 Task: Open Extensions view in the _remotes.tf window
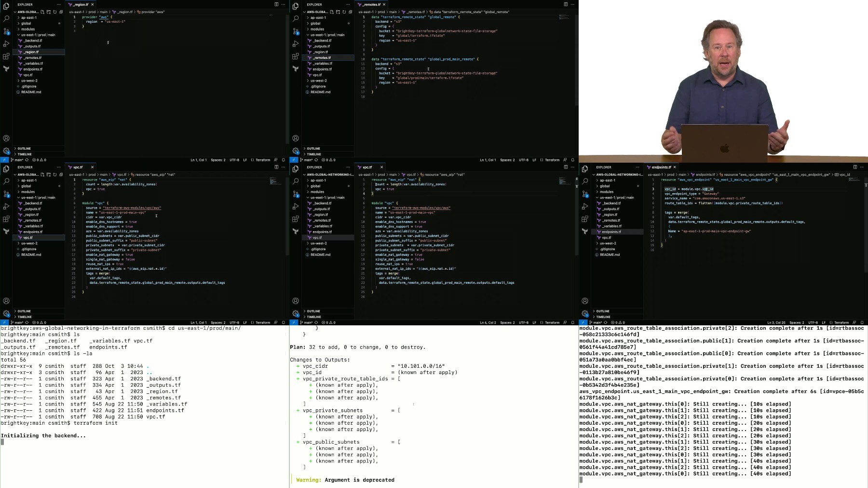[296, 56]
